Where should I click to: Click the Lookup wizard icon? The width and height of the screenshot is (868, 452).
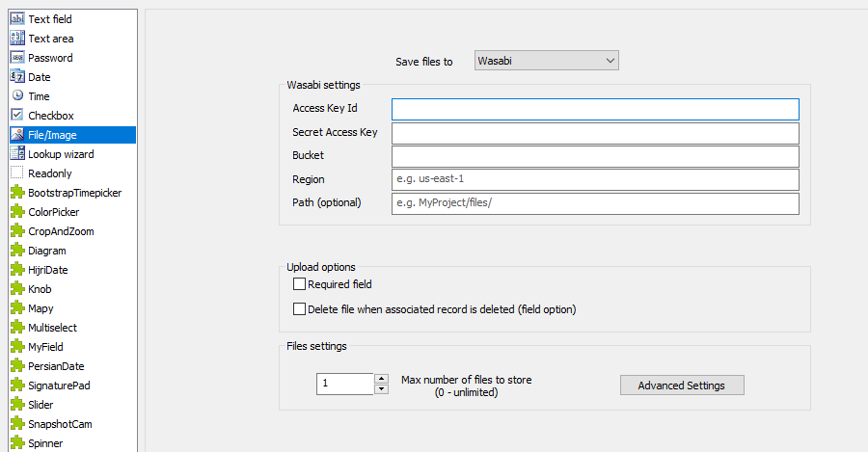pyautogui.click(x=17, y=154)
